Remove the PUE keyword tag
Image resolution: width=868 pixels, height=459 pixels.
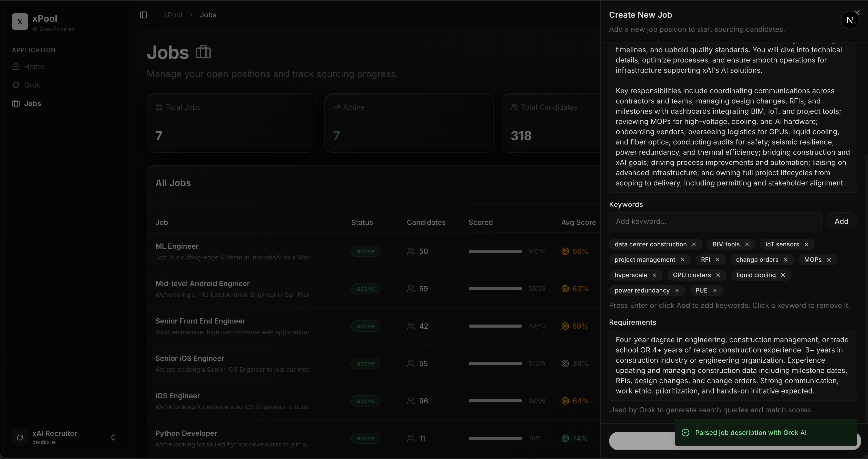715,290
